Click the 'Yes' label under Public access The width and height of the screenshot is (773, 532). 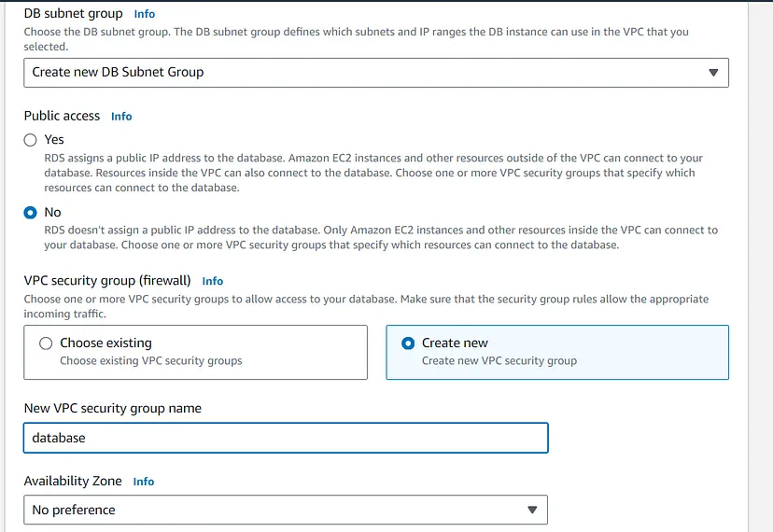point(54,140)
